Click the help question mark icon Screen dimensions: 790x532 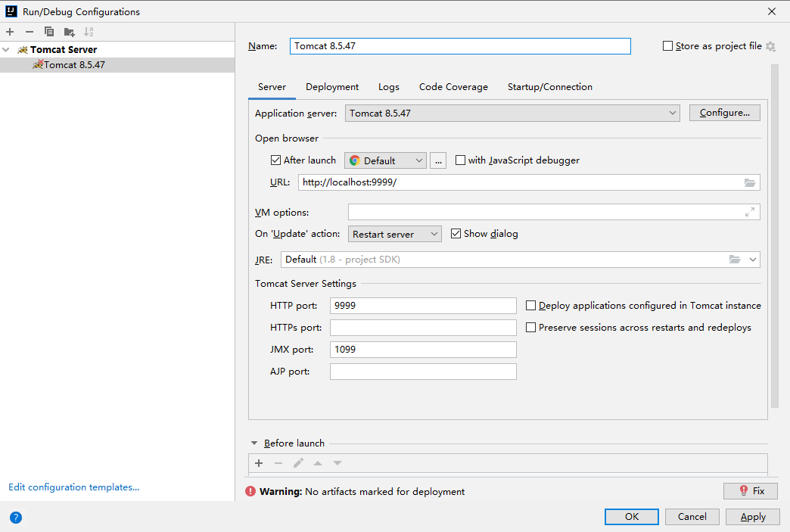coord(16,518)
